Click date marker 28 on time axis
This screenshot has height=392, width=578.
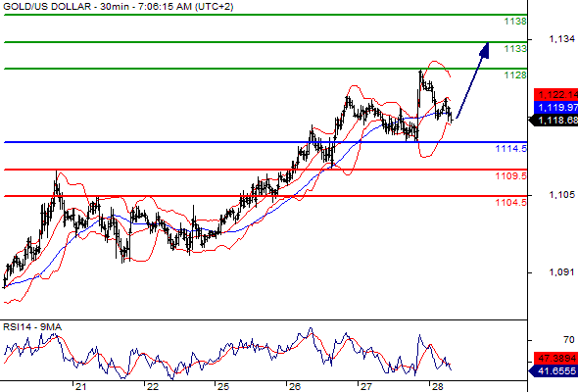pos(437,387)
